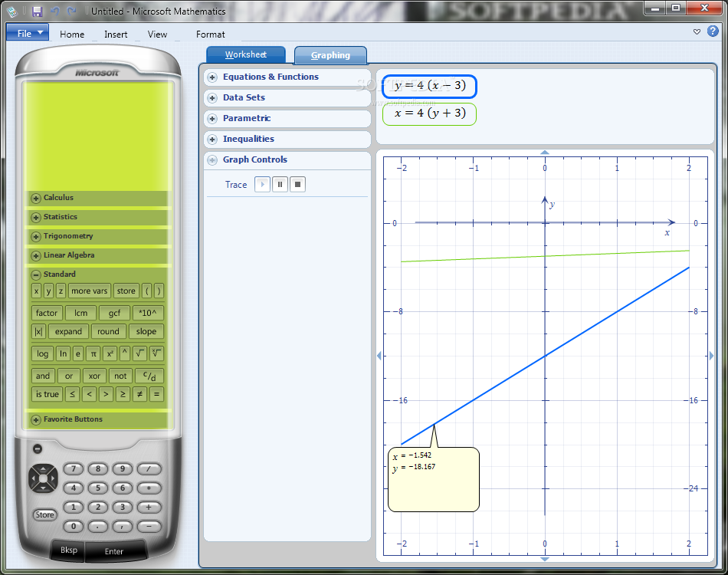Viewport: 728px width, 575px height.
Task: Select the equation x = 4(y + 3)
Action: pyautogui.click(x=429, y=113)
